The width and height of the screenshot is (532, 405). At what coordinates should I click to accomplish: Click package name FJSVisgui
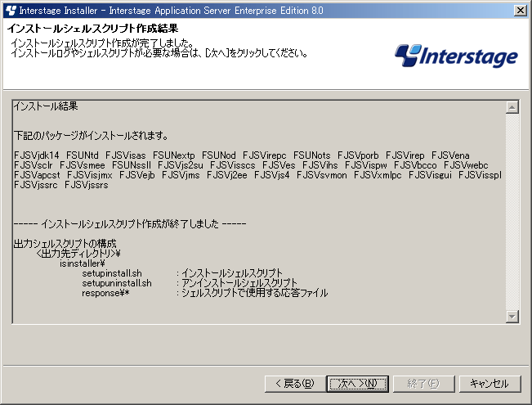click(430, 175)
